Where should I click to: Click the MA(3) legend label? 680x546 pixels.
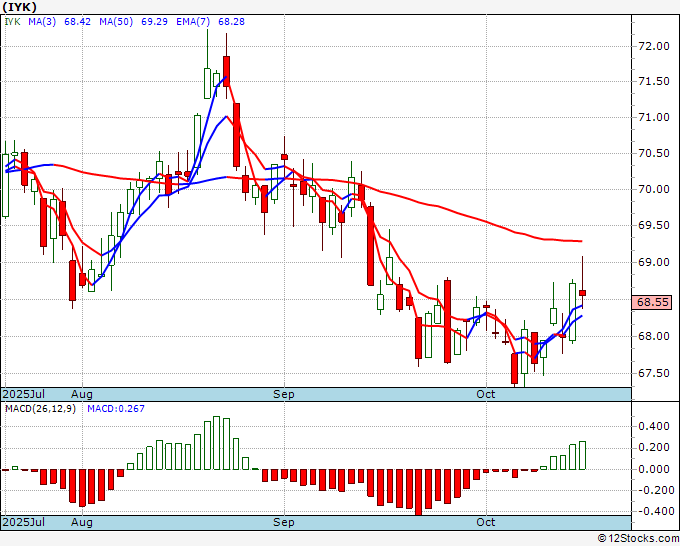[42, 22]
